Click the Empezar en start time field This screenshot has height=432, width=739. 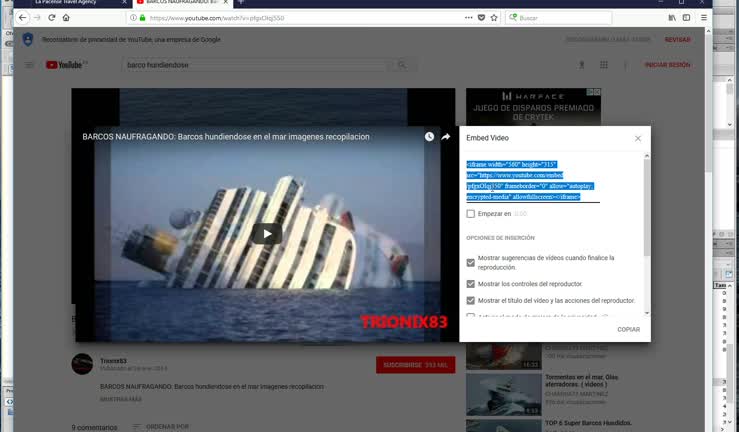[521, 214]
